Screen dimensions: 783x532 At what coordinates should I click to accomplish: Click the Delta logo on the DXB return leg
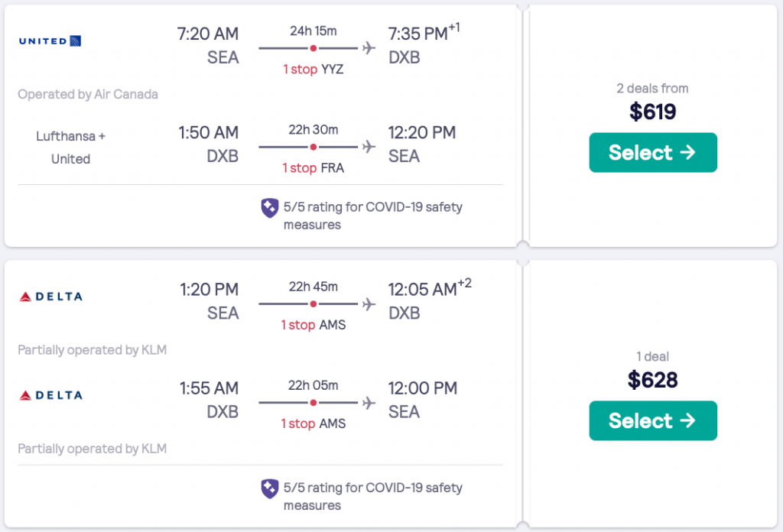click(50, 395)
